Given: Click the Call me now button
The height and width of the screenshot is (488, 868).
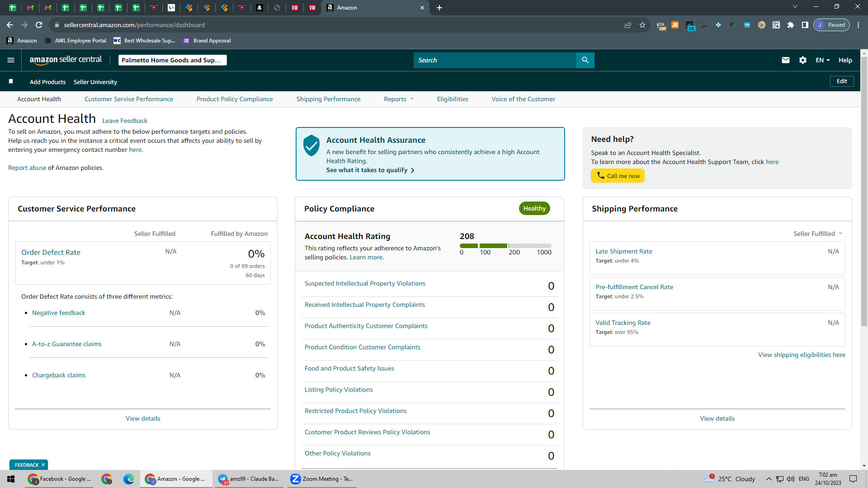Looking at the screenshot, I should tap(618, 176).
